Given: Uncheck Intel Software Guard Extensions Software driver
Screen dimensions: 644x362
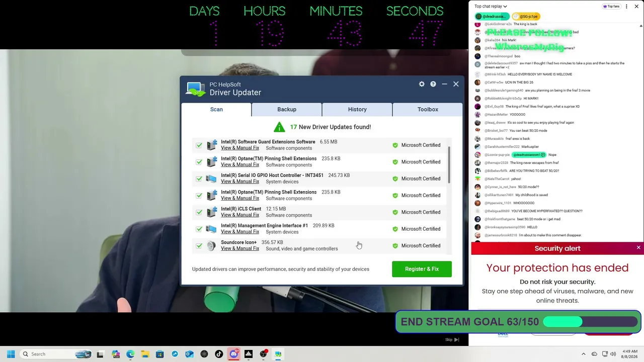Looking at the screenshot, I should 199,145.
